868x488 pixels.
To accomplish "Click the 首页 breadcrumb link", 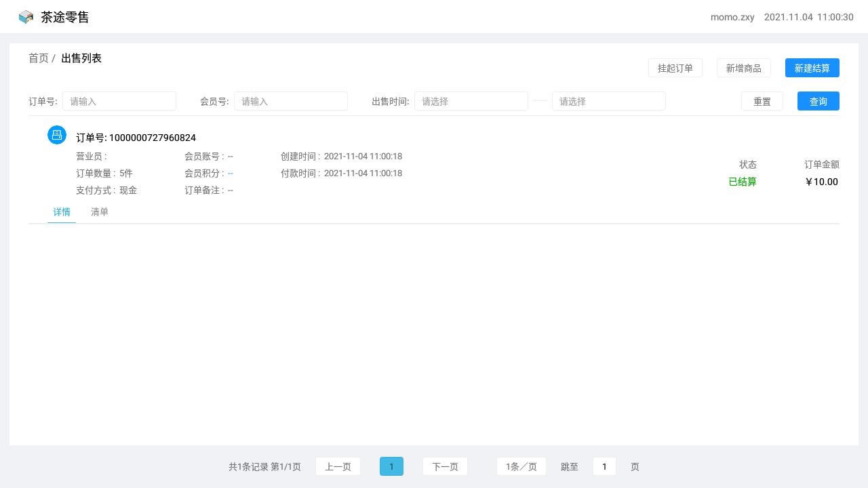I will (x=38, y=58).
